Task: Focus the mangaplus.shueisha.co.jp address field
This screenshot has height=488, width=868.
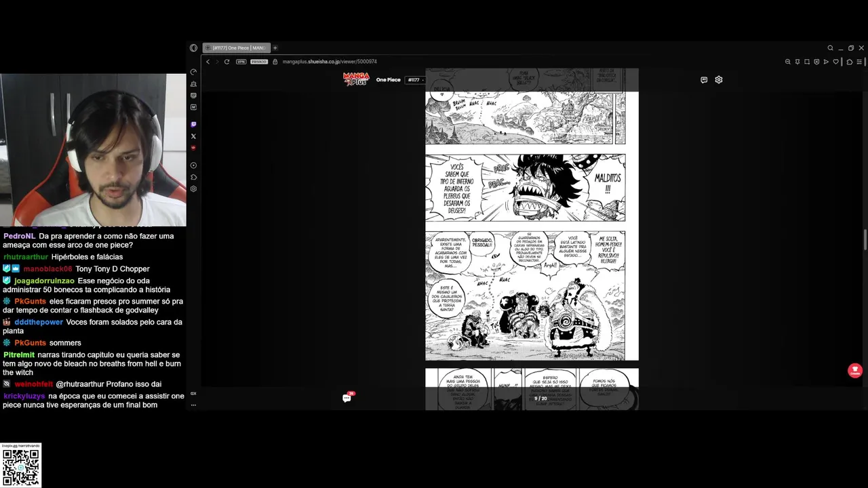Action: coord(330,62)
